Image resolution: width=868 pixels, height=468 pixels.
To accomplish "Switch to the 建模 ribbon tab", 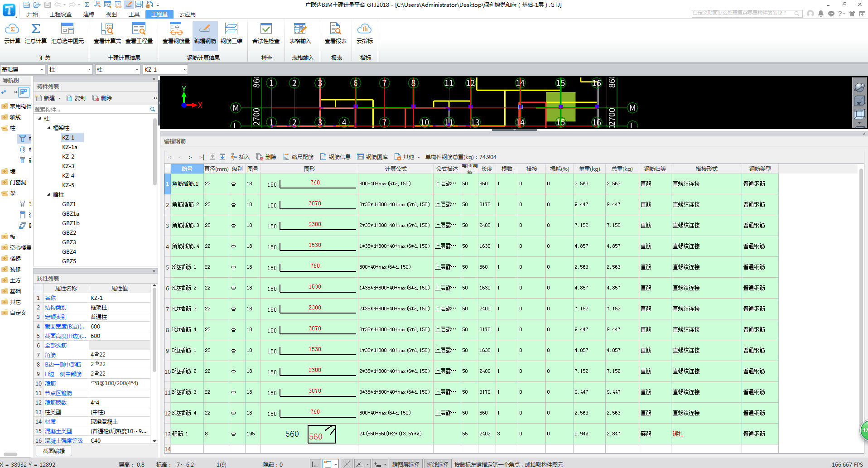I will pyautogui.click(x=89, y=14).
